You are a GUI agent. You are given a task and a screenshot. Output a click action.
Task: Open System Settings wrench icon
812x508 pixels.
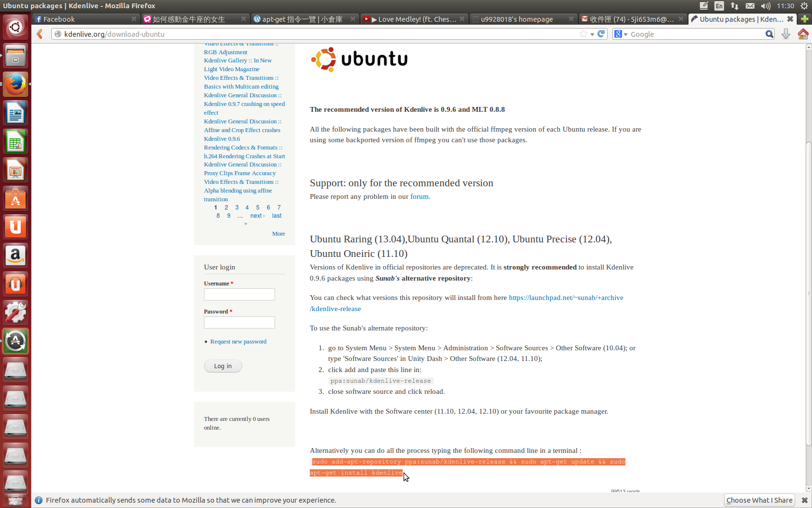pos(15,313)
